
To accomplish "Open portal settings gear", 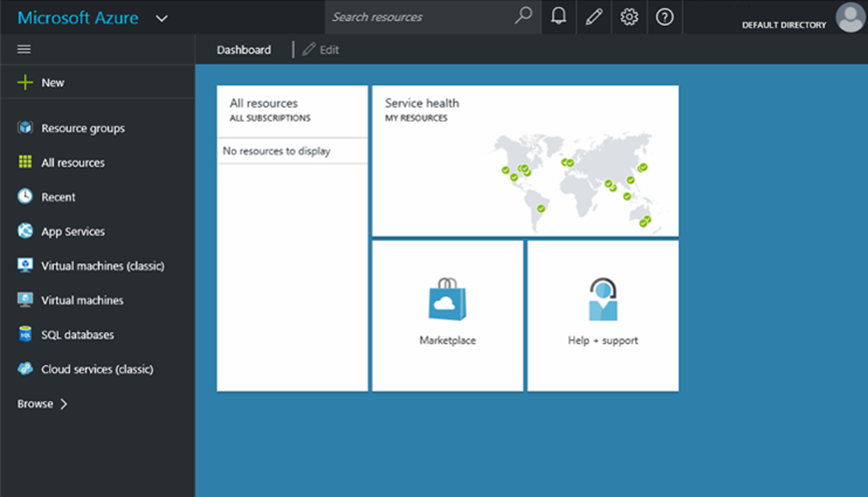I will coord(629,17).
